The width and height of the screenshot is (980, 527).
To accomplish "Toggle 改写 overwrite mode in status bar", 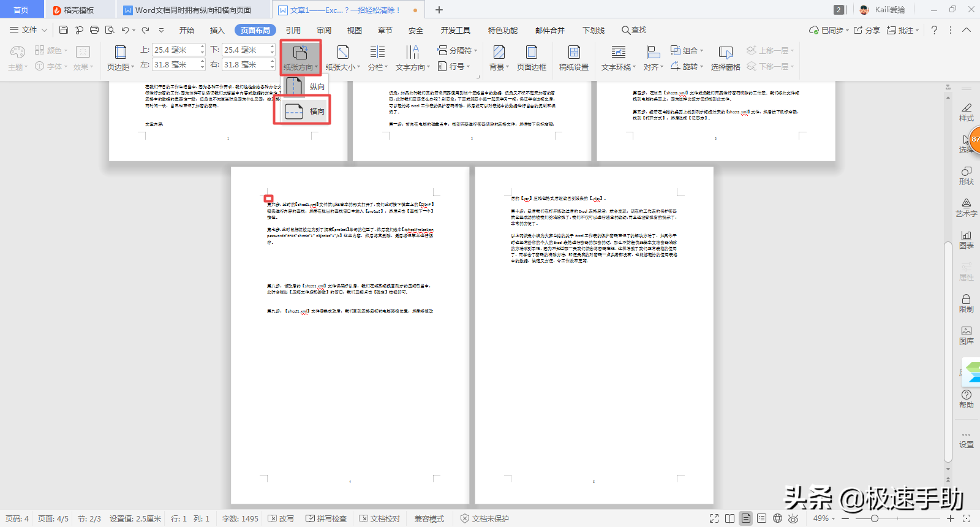I will tap(281, 518).
